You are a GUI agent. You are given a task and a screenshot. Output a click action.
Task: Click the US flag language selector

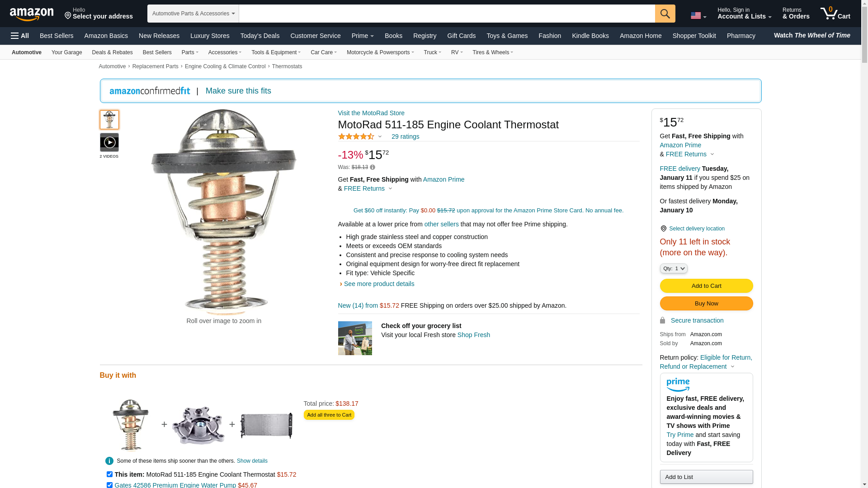click(x=698, y=16)
